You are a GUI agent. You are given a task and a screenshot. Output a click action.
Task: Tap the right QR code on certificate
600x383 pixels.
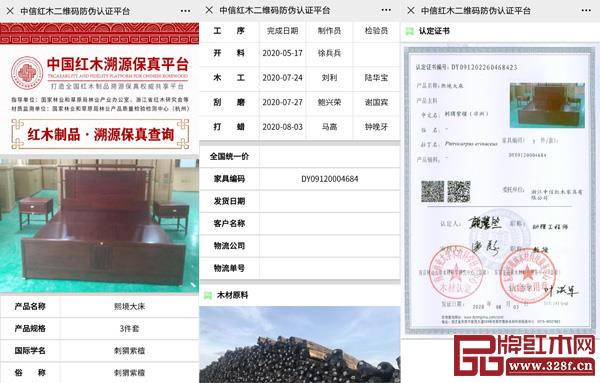point(458,191)
